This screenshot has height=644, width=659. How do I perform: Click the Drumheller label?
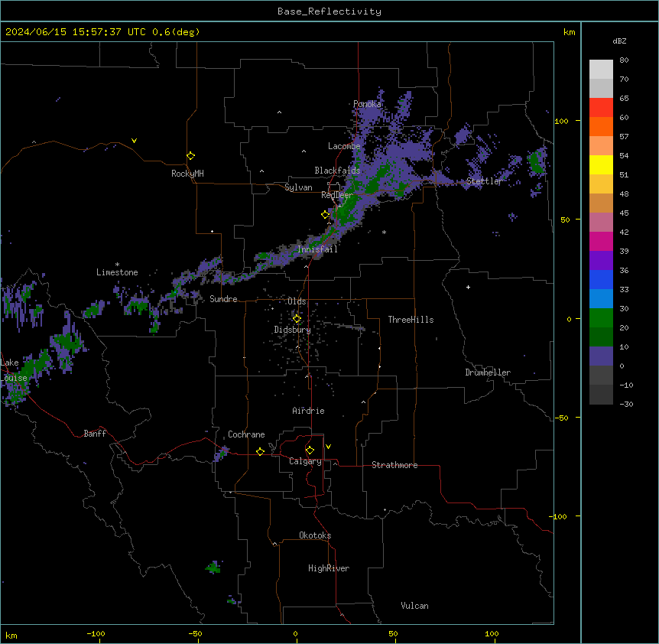[488, 372]
